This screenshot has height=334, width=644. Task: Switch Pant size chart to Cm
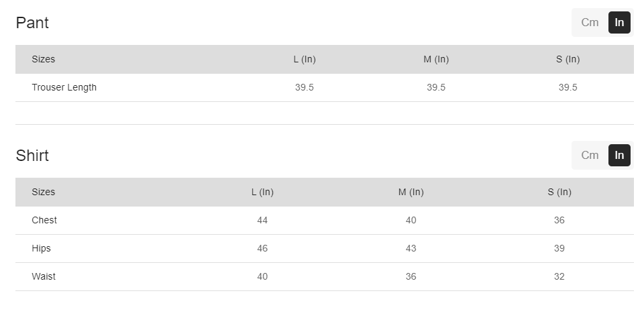click(590, 22)
